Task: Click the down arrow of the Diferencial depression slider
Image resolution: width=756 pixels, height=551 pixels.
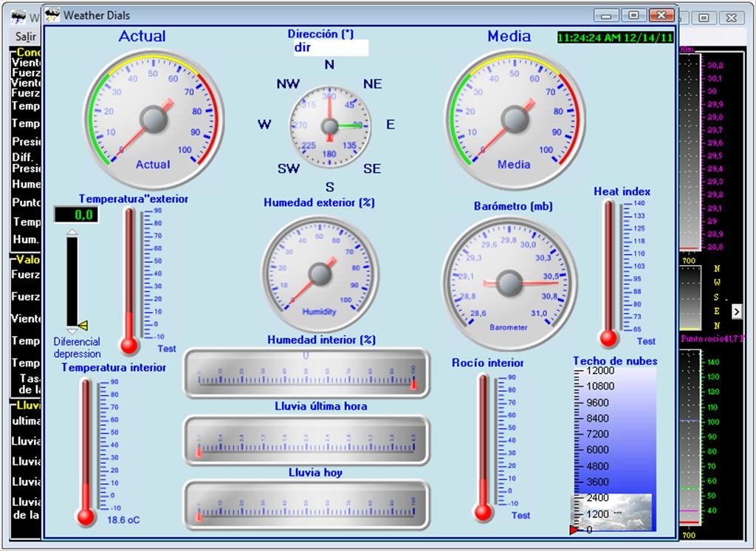Action: pos(72,331)
